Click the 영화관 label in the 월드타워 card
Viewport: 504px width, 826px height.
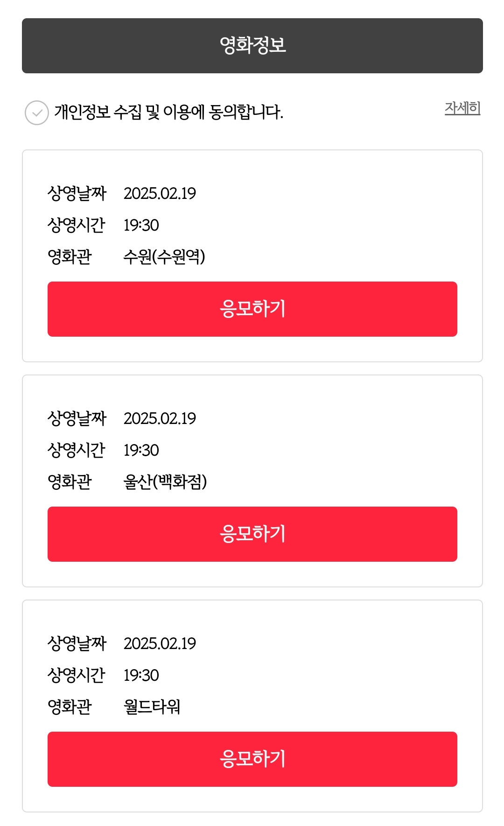70,707
